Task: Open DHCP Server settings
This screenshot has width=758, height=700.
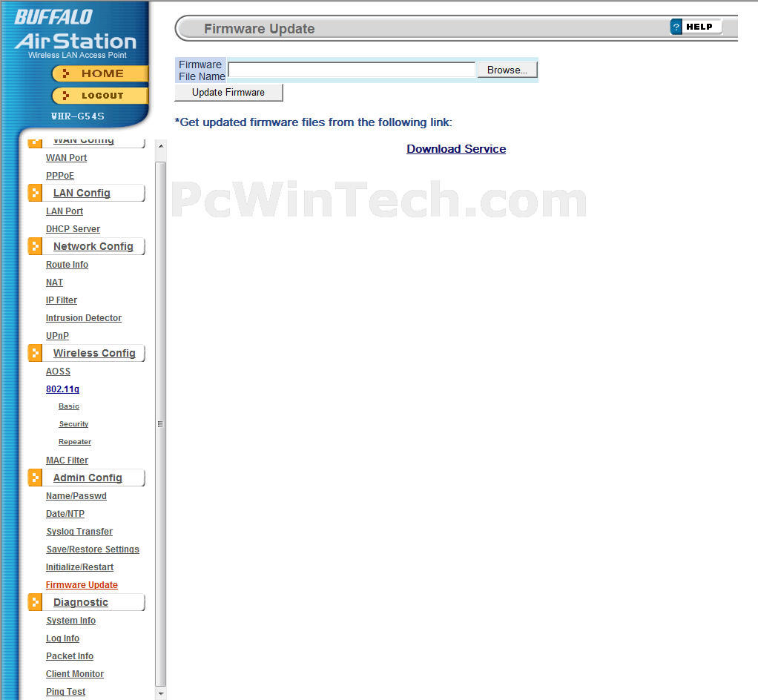Action: click(73, 228)
